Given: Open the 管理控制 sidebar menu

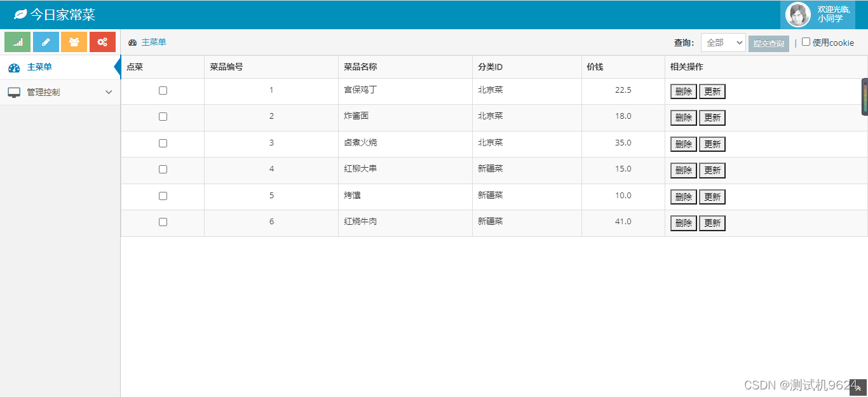Looking at the screenshot, I should click(60, 93).
